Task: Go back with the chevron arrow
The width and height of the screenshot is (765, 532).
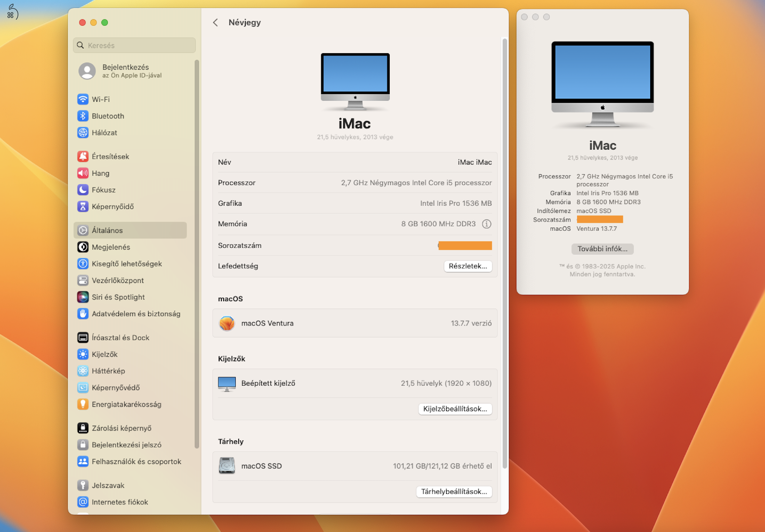Action: [215, 23]
